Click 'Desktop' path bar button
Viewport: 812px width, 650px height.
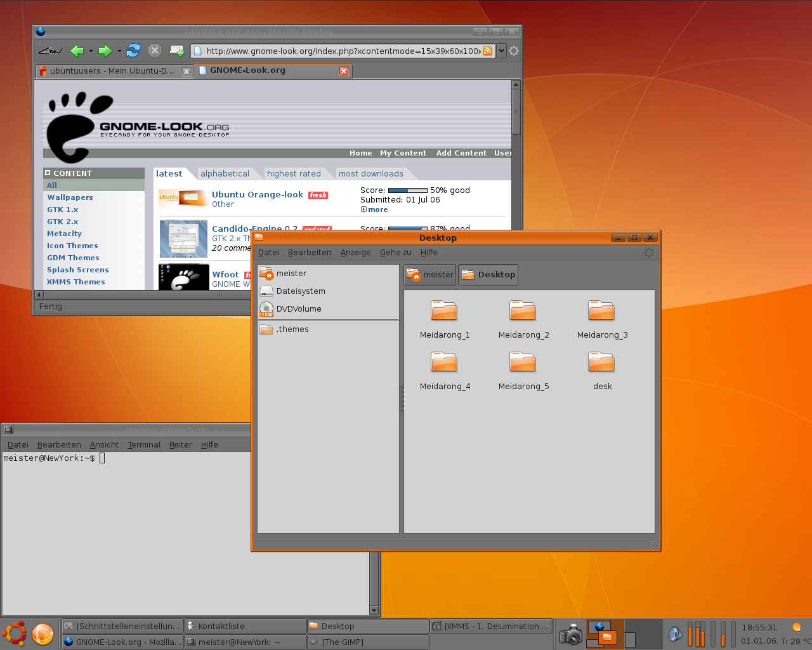(488, 275)
